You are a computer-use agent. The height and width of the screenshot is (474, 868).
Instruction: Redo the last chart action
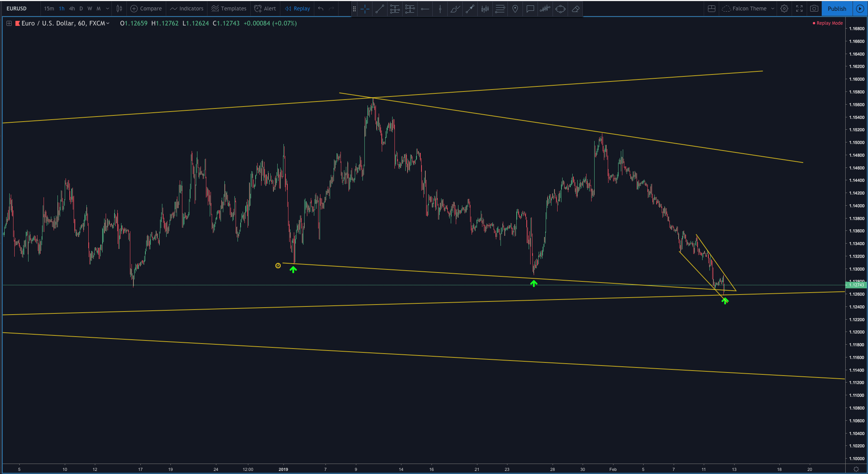pos(332,8)
